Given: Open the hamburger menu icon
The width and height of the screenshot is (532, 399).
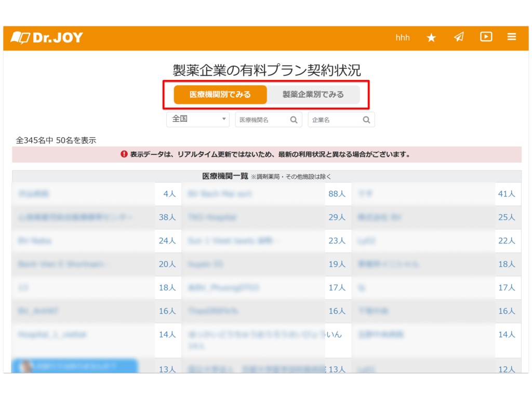Looking at the screenshot, I should click(512, 37).
